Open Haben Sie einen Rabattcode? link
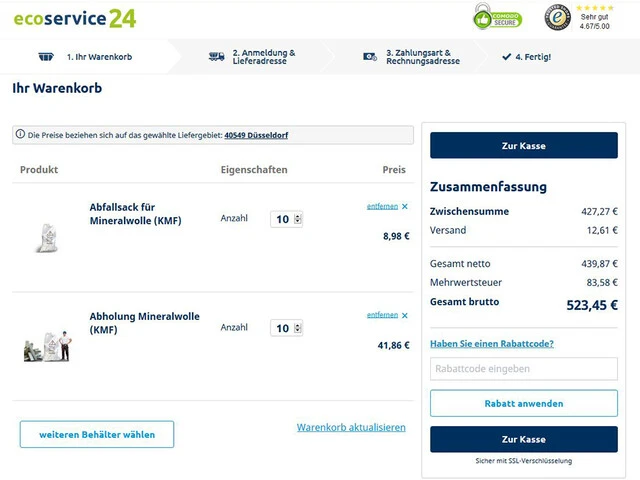 pyautogui.click(x=492, y=344)
